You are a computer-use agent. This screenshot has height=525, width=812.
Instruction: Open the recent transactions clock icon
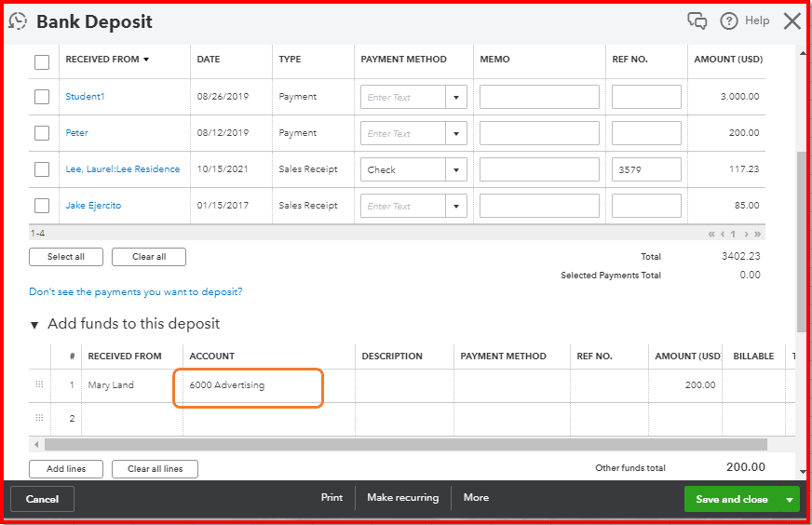18,21
